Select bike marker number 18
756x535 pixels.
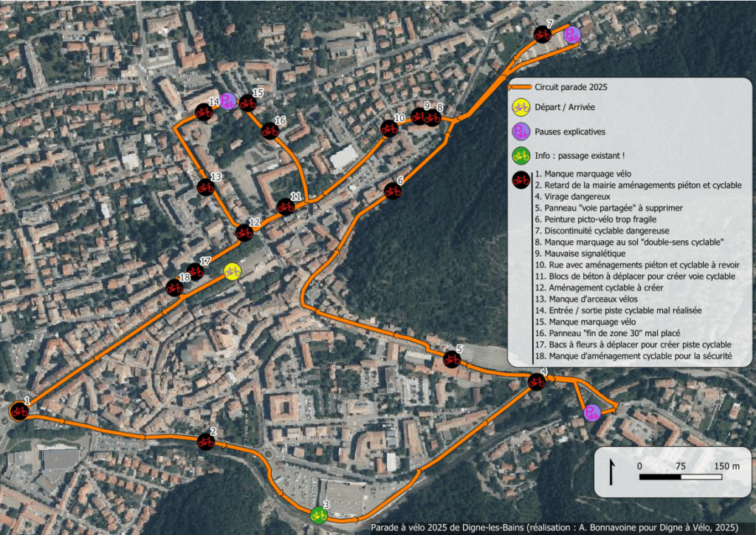[174, 287]
